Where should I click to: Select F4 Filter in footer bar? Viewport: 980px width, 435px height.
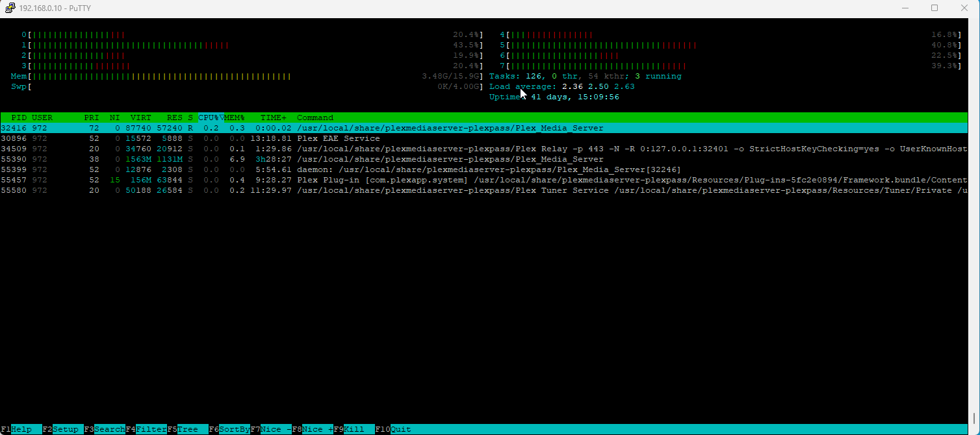tap(146, 429)
